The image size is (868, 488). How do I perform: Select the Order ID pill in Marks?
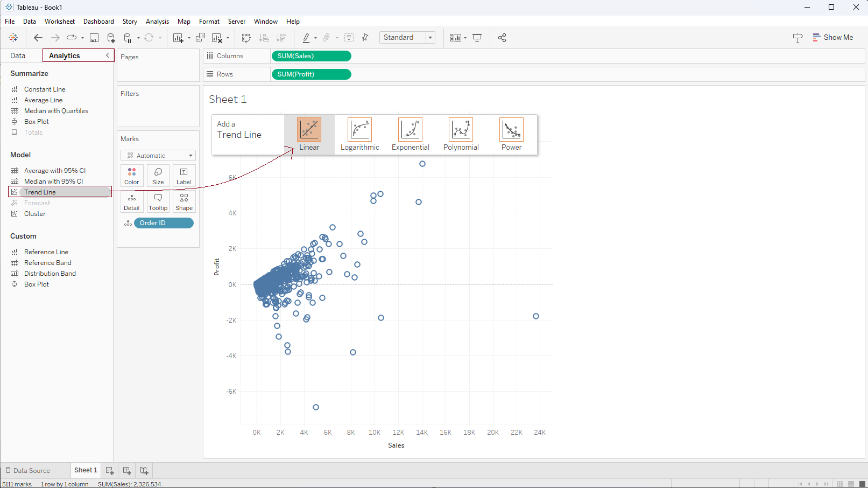(x=164, y=223)
